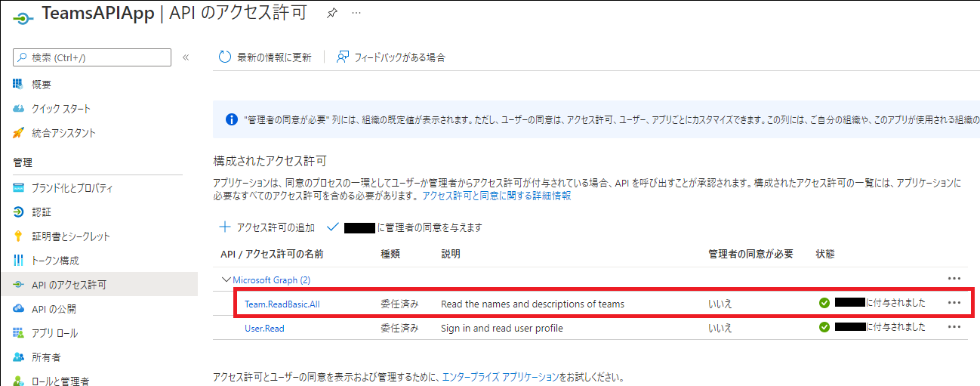The image size is (980, 386).
Task: Click アクセス許可の追加 button text
Action: tap(275, 227)
